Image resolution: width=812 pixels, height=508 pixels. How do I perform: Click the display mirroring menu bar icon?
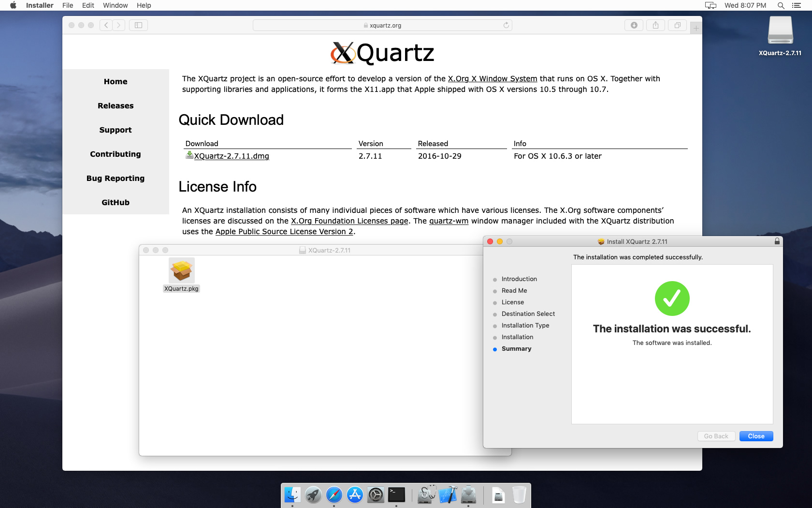(710, 5)
